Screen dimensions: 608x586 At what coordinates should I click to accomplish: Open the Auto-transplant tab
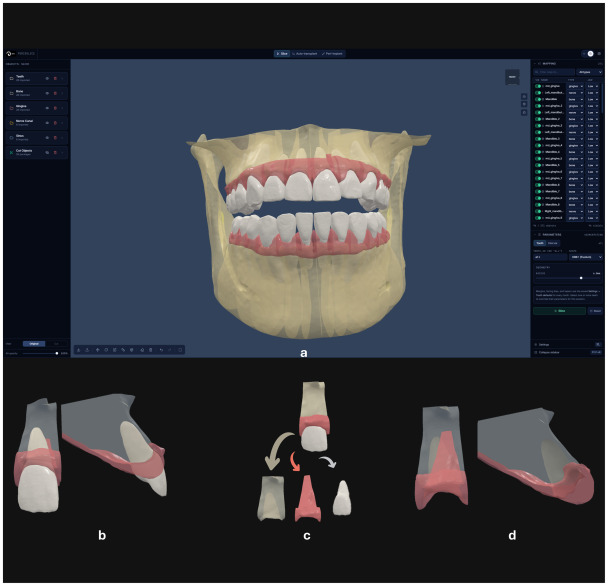point(305,54)
